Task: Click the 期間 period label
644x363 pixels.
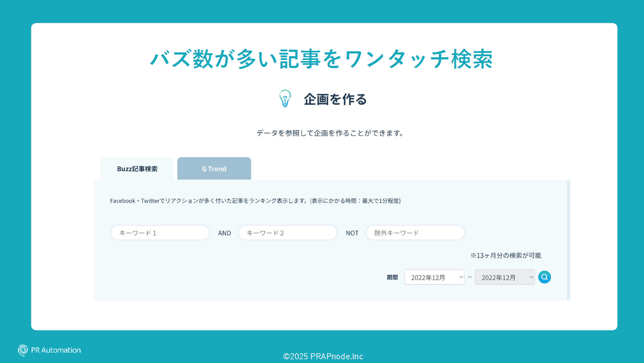Action: pyautogui.click(x=392, y=277)
